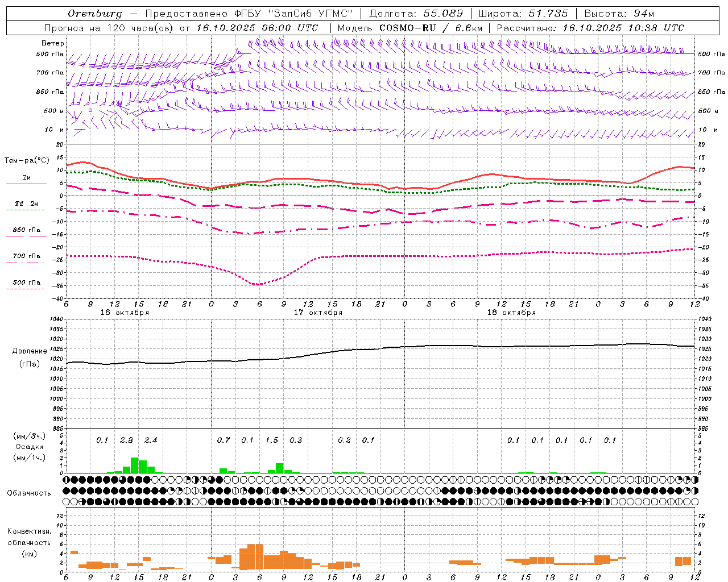Click the "Широта: 51.735" header field
This screenshot has height=582, width=728.
(523, 14)
